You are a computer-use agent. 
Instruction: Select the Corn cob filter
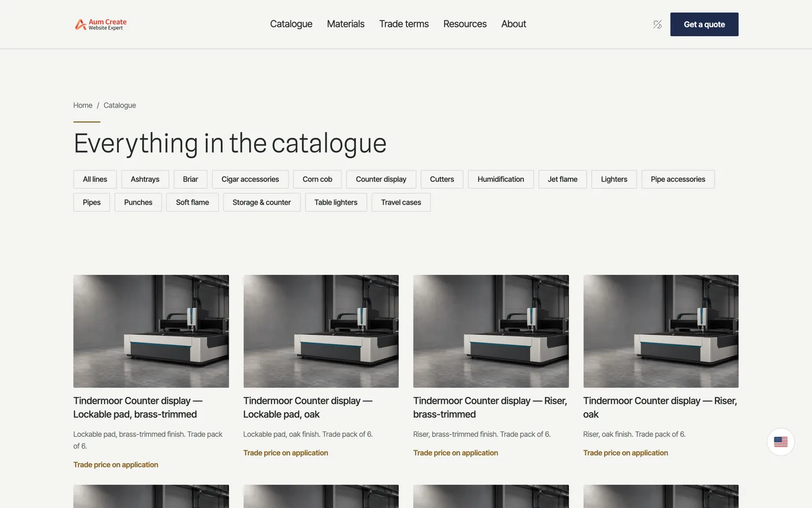(x=317, y=179)
